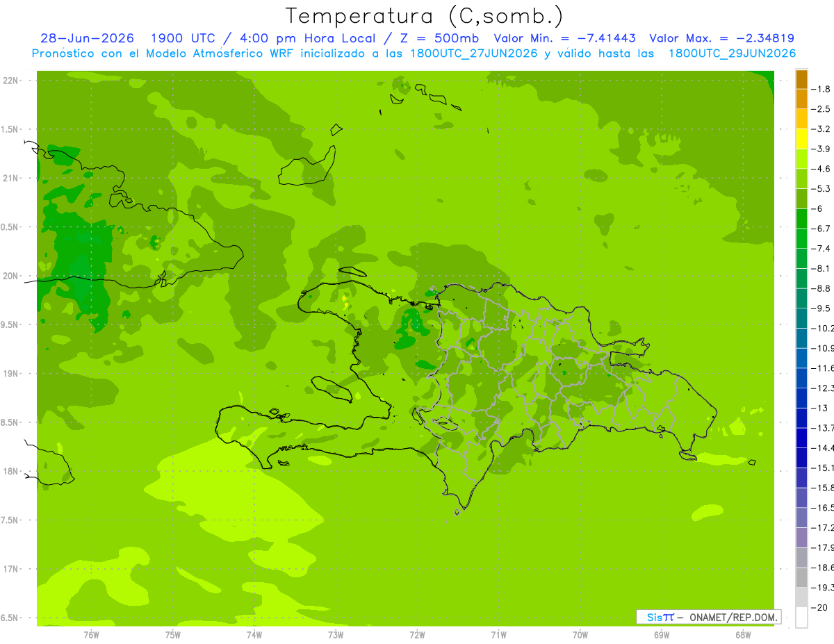Click the dark orange swatch above -1.8
Viewport: 834px width, 644px height.
point(801,79)
